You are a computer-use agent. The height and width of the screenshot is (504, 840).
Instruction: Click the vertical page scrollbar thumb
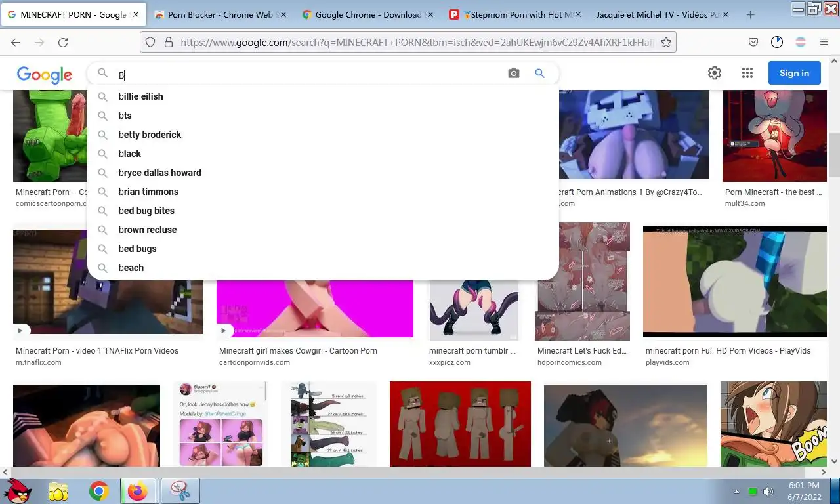click(834, 154)
